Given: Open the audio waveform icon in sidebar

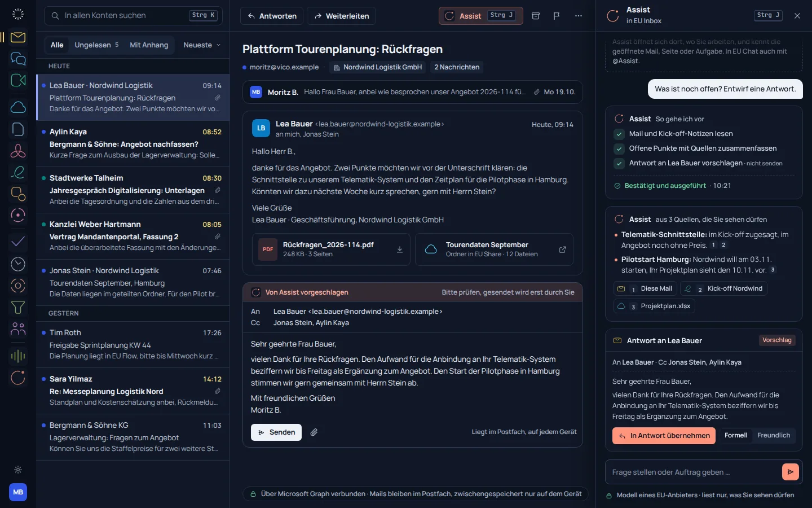Looking at the screenshot, I should pos(18,356).
